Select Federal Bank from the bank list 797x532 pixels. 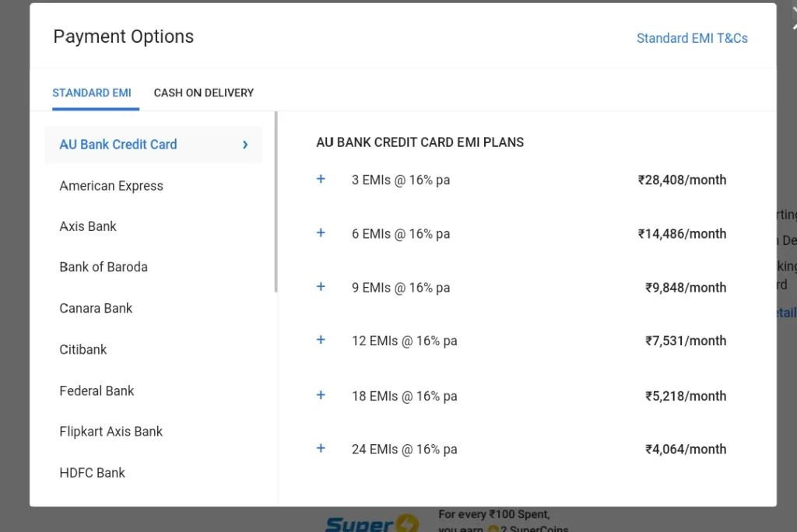click(x=97, y=390)
